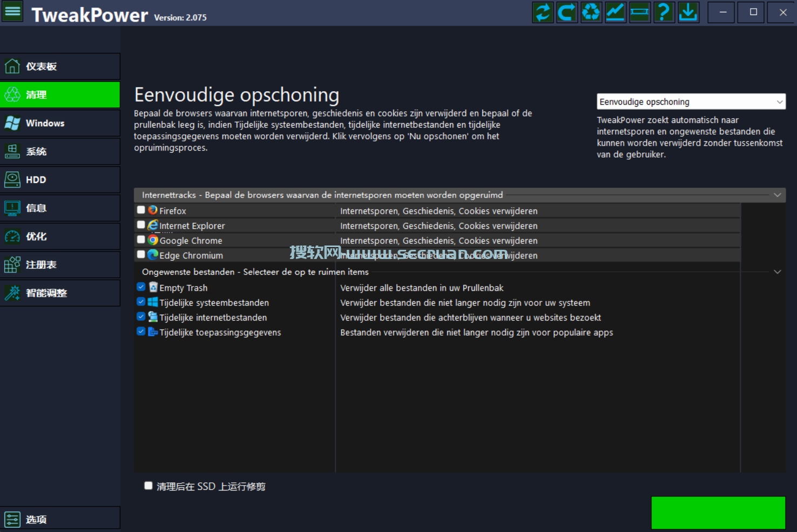The height and width of the screenshot is (532, 797).
Task: Uncheck Tijdelijke systeembestanden checkbox
Action: 141,302
